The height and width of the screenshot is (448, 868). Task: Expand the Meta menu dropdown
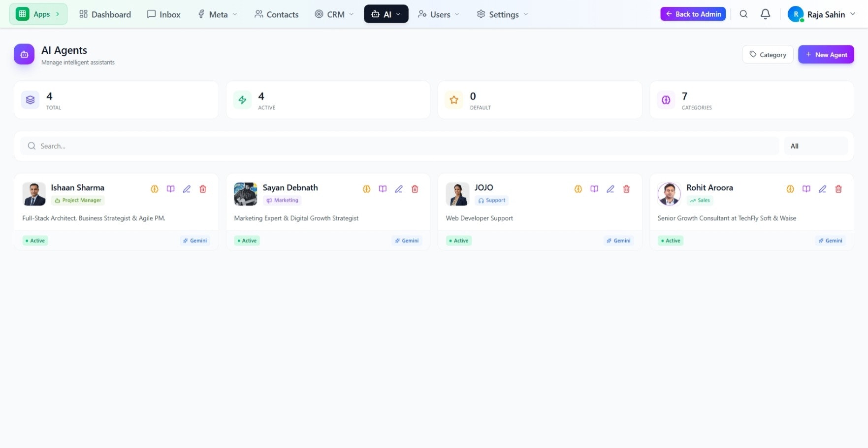pos(217,14)
